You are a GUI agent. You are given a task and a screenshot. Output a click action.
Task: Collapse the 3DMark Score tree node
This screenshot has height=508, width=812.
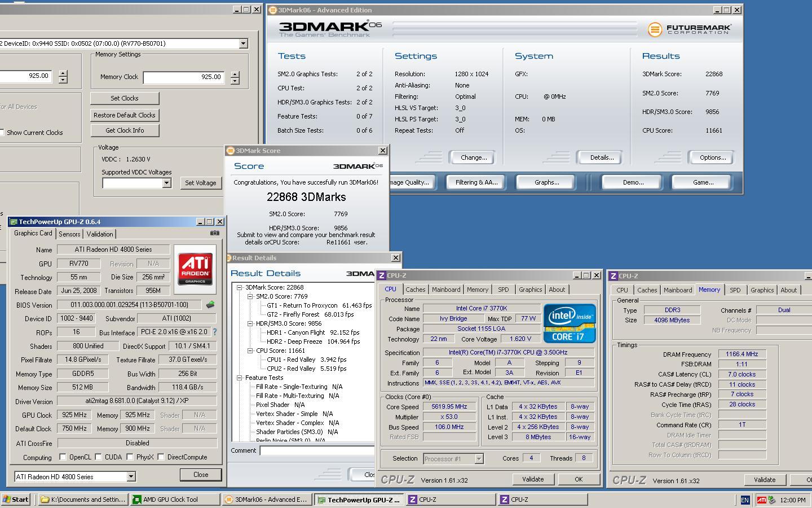[x=239, y=287]
